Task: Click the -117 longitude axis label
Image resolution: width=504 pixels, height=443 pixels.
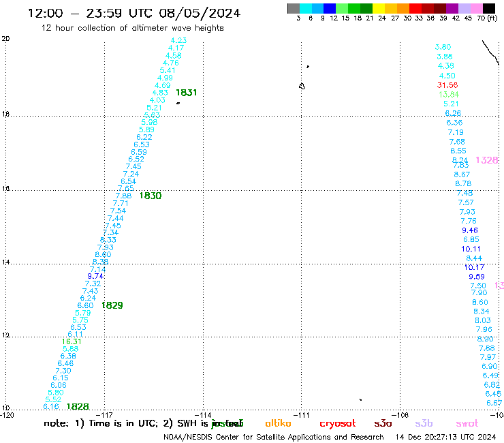Action: [x=104, y=415]
